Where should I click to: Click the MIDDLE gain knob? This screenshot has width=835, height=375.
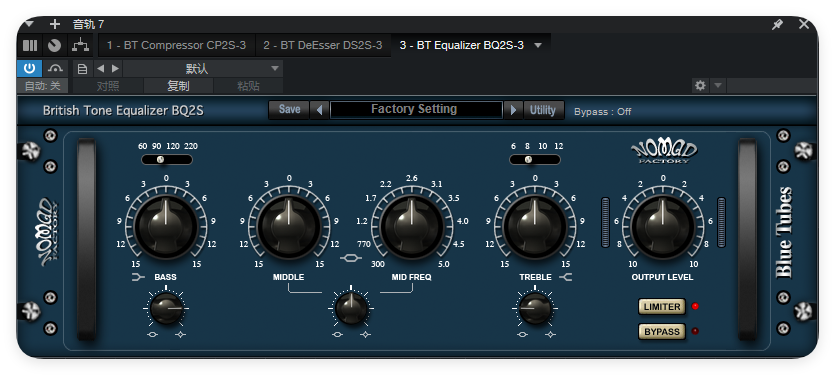point(289,227)
